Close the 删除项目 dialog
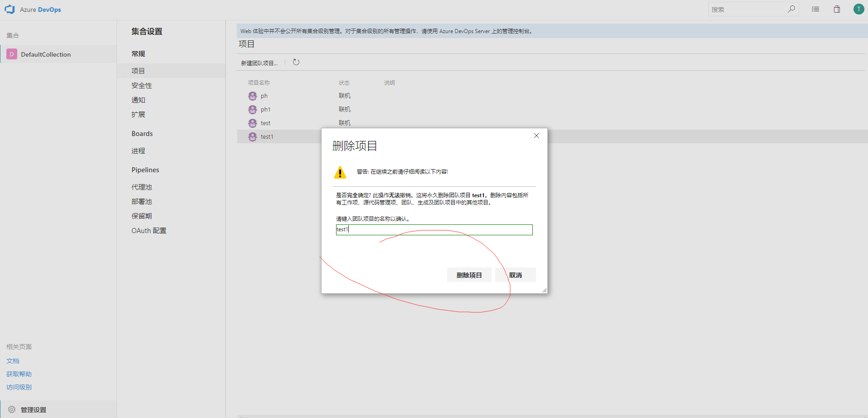This screenshot has height=418, width=868. [536, 136]
